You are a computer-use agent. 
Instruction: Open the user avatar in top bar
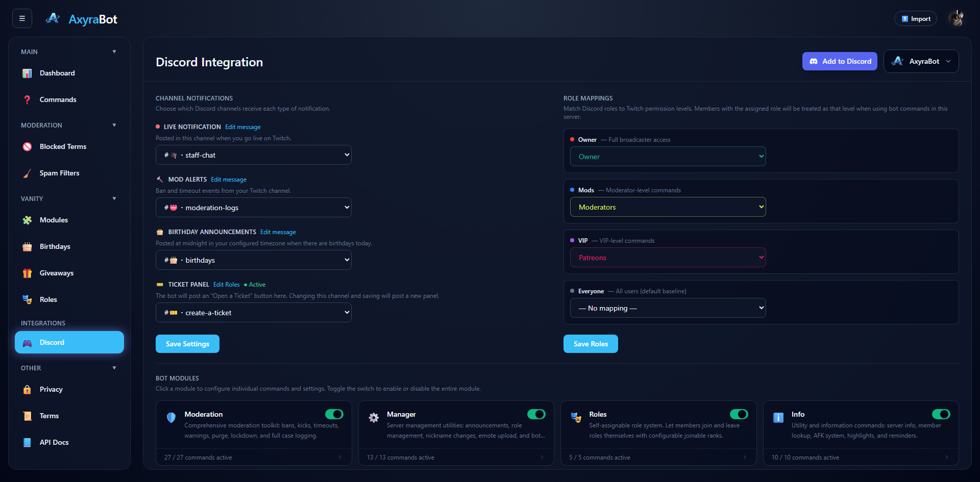956,18
